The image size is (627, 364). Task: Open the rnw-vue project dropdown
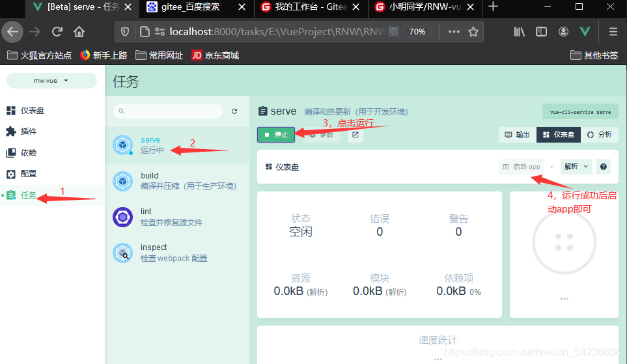(x=51, y=80)
